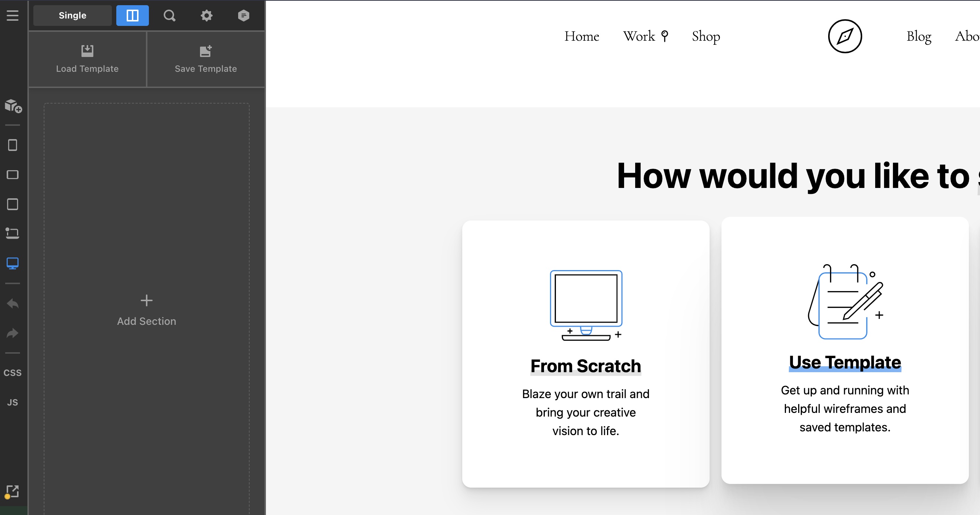The width and height of the screenshot is (980, 515).
Task: Click Load Template button
Action: coord(87,59)
